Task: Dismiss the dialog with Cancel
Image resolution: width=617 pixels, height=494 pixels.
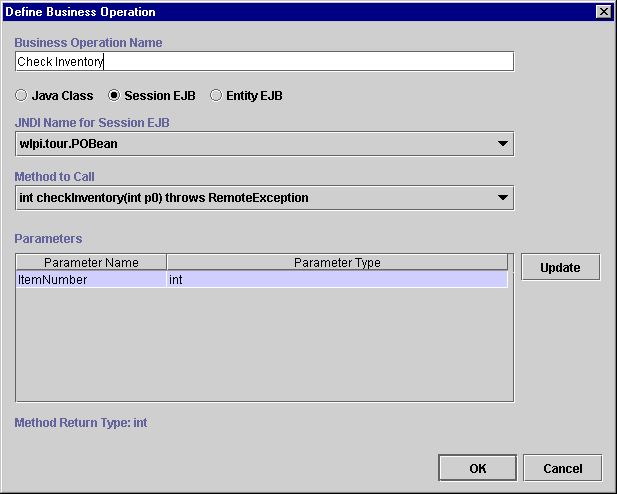Action: pos(563,468)
